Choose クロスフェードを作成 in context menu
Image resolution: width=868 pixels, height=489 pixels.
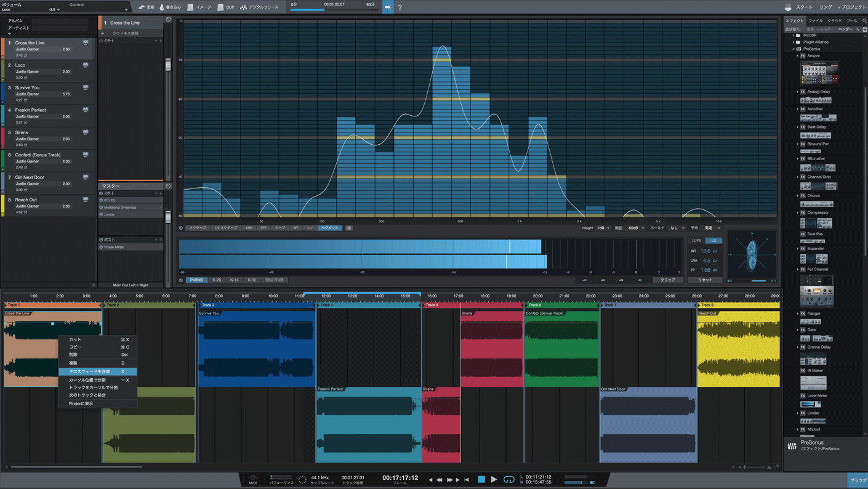[97, 371]
